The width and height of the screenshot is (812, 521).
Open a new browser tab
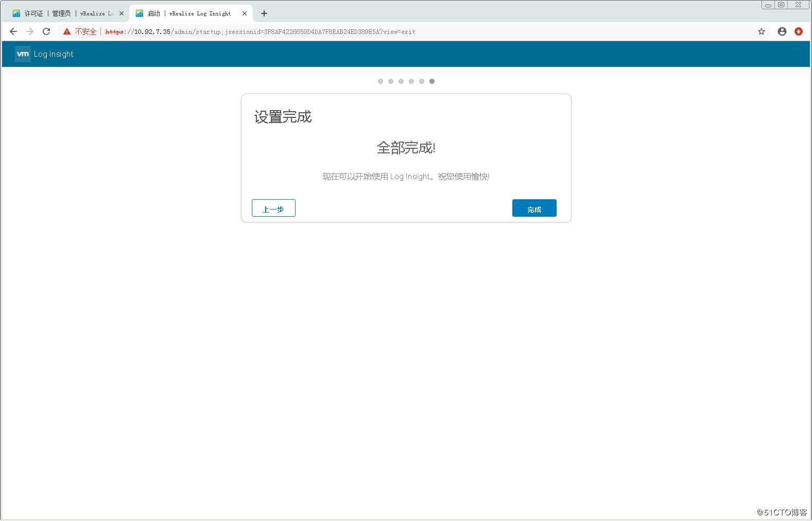(x=264, y=13)
